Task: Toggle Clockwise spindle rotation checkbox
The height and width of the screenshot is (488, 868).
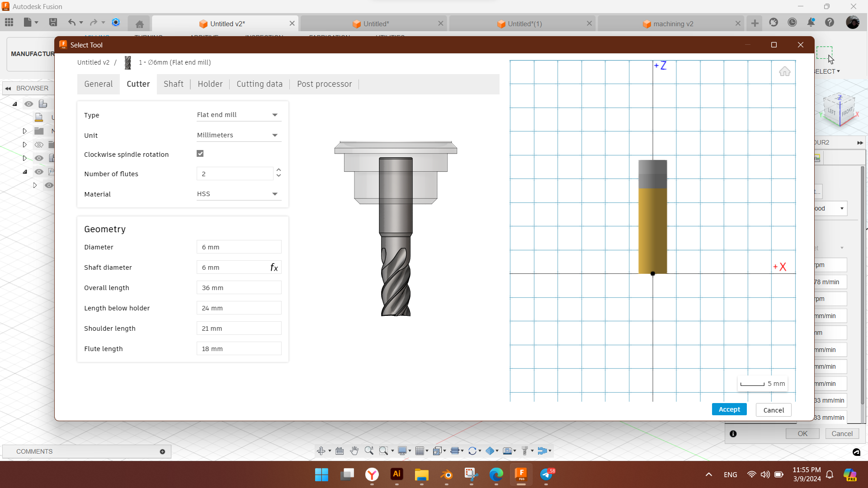Action: tap(200, 154)
